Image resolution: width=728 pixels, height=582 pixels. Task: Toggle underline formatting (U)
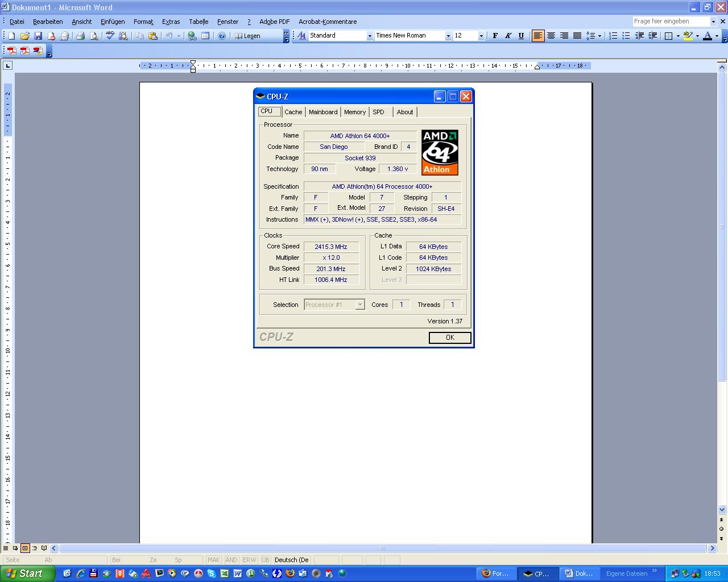coord(521,36)
